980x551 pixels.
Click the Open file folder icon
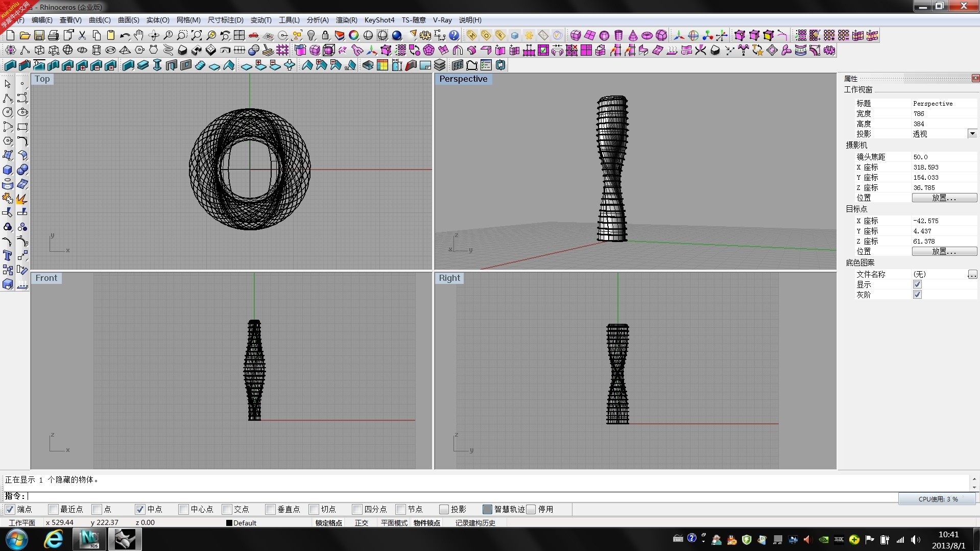(25, 35)
